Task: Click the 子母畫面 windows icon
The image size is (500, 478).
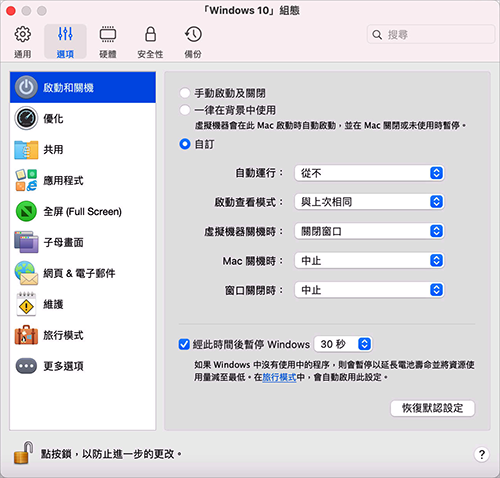Action: 26,242
